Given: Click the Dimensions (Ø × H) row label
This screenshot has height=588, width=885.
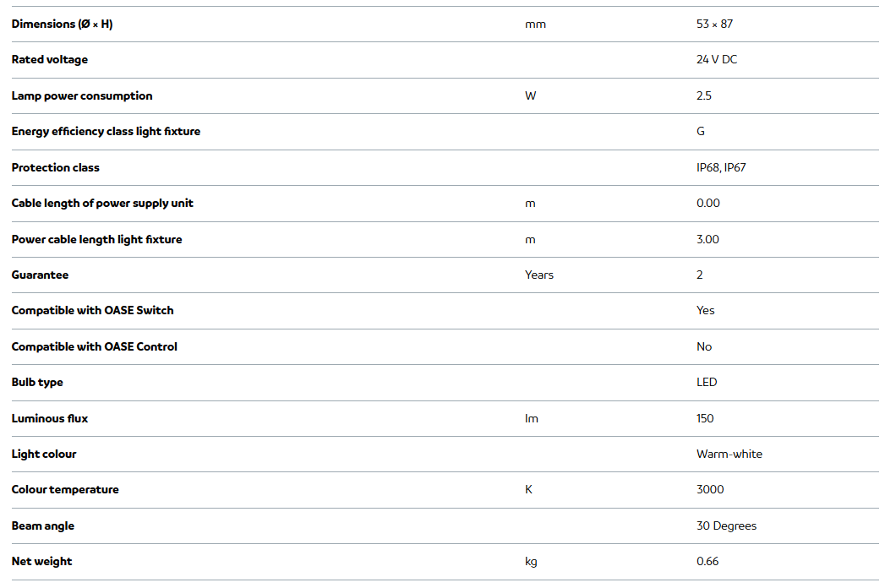Looking at the screenshot, I should [62, 24].
